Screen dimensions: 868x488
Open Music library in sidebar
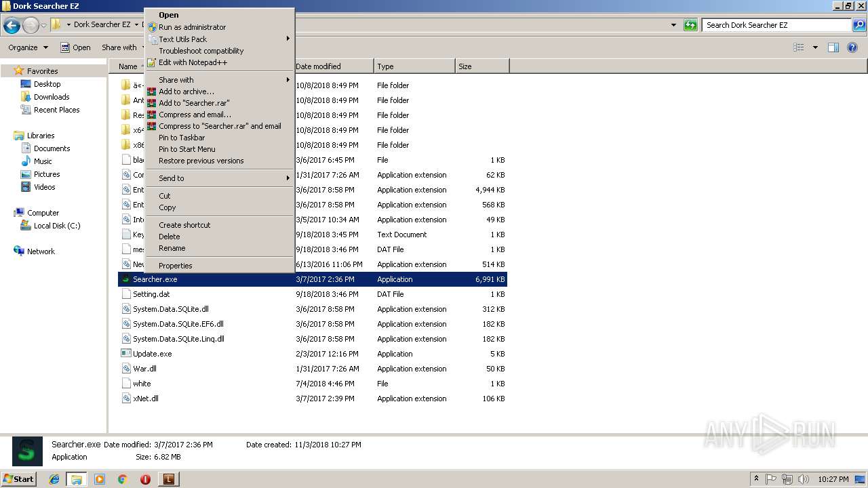tap(43, 161)
